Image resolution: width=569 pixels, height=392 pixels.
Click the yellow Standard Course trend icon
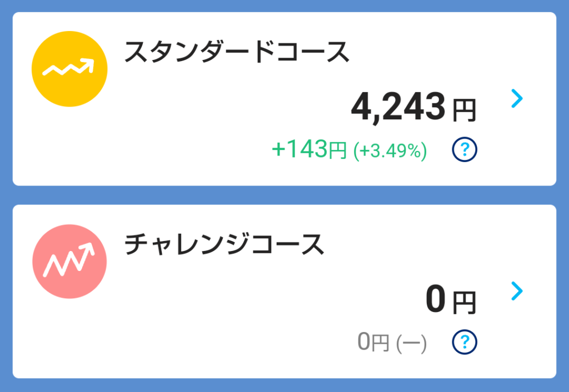(x=69, y=69)
